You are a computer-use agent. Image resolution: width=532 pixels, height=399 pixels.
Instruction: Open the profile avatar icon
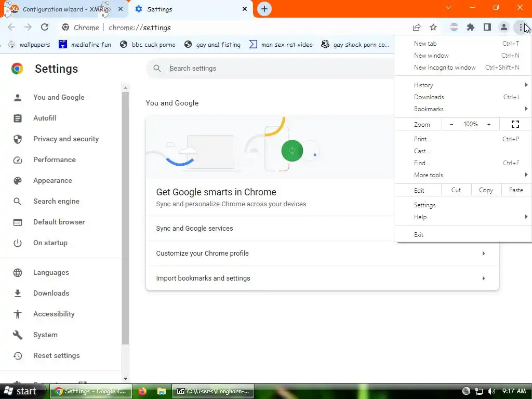click(504, 27)
